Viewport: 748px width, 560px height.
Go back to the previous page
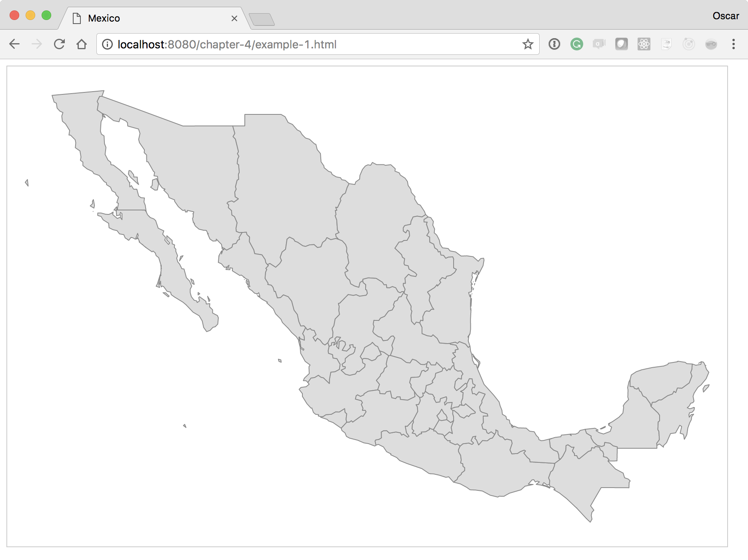pyautogui.click(x=14, y=44)
